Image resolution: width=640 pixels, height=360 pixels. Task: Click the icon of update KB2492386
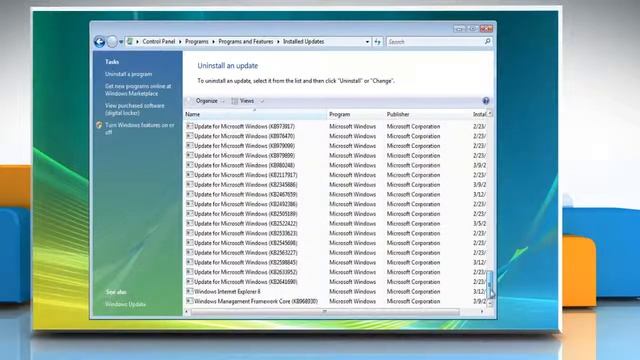[189, 204]
